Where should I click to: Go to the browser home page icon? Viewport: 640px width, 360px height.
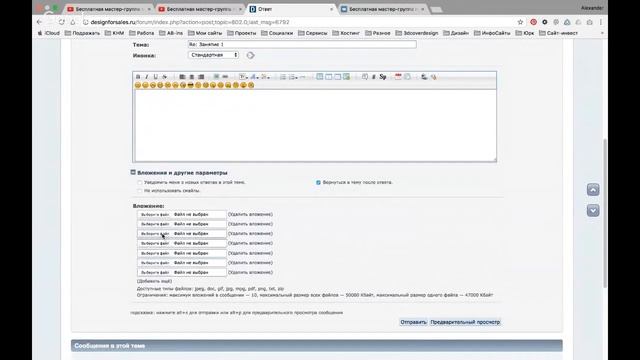(73, 22)
